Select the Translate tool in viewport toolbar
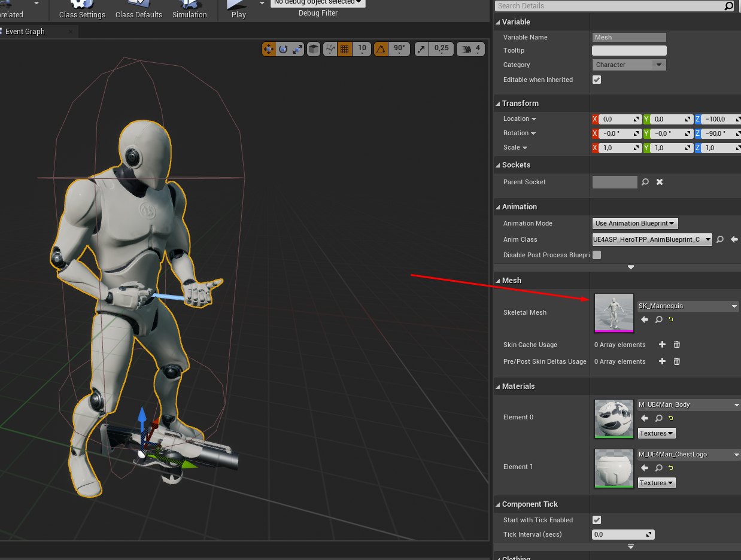 click(x=269, y=48)
